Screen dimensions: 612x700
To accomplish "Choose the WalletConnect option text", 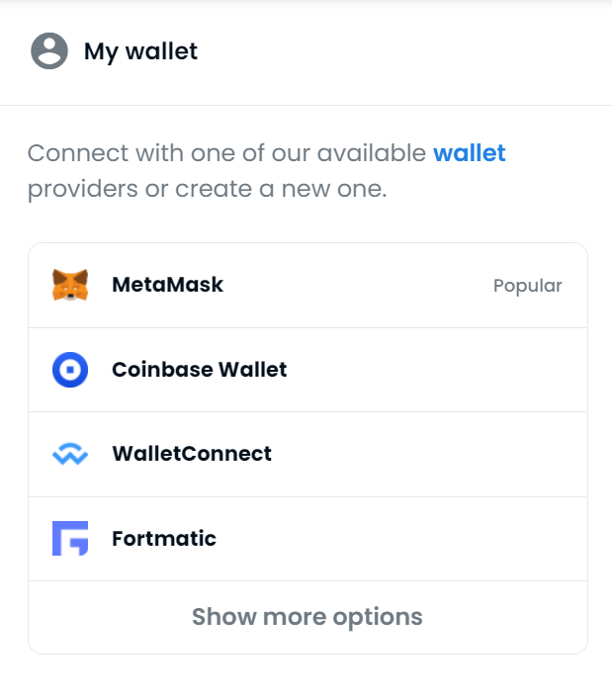I will click(x=192, y=454).
